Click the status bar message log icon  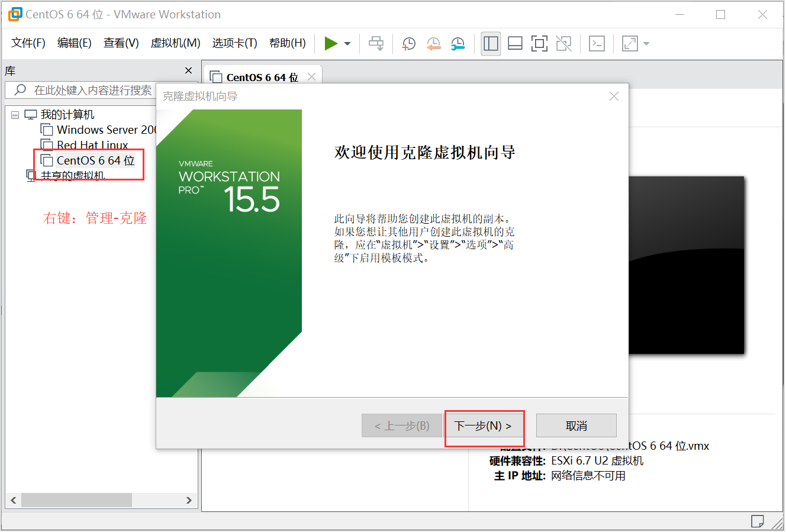click(x=757, y=521)
